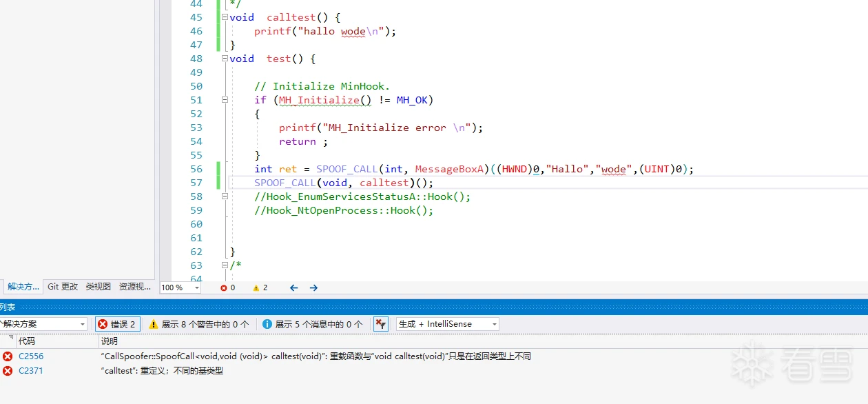This screenshot has height=404, width=868.
Task: Click the editor warning count indicator icon
Action: (x=256, y=287)
